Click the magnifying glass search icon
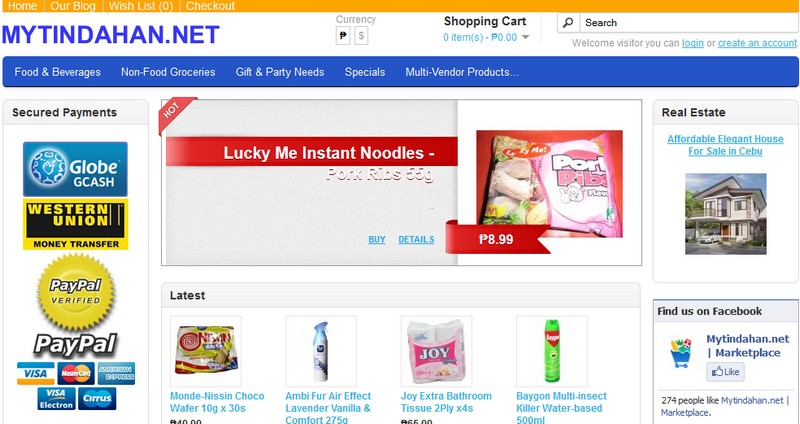Screen dimensions: 800x424 tap(568, 22)
